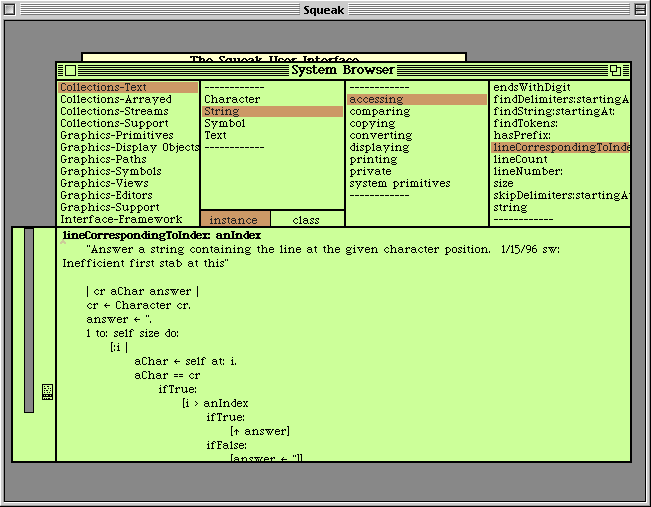Switch to class side methods
The width and height of the screenshot is (651, 507).
[x=307, y=220]
